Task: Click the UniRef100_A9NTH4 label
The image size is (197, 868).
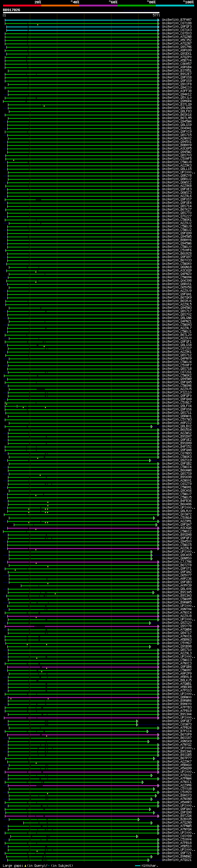Action: pyautogui.click(x=177, y=609)
